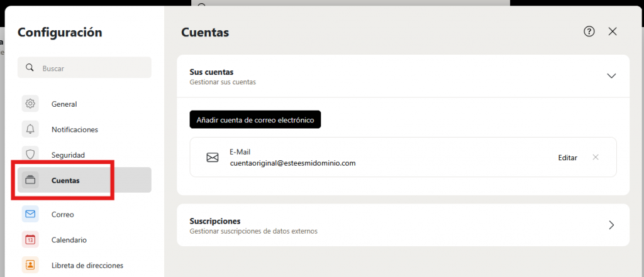644x277 pixels.
Task: Click the Sus cuentas section header title
Action: pos(216,72)
